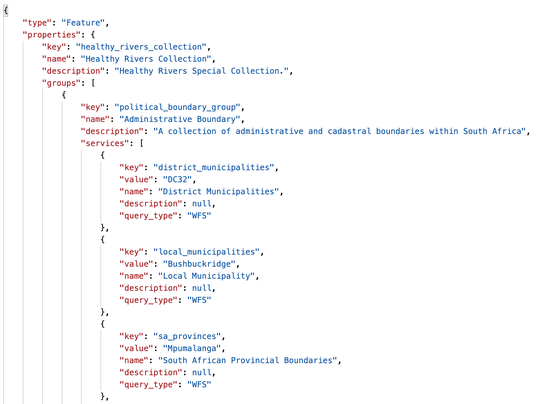This screenshot has width=538, height=404.
Task: Click the "Healthy Rivers Special Collection." description
Action: pos(202,71)
